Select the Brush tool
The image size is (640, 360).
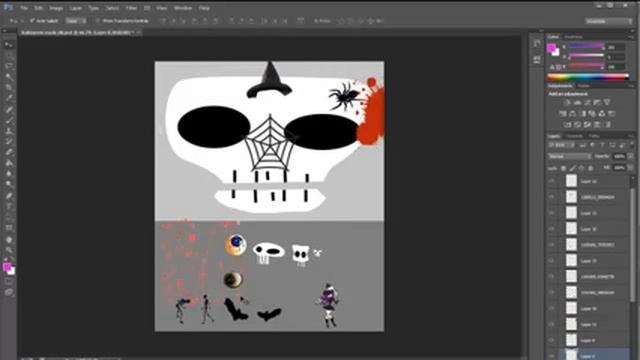(x=9, y=120)
